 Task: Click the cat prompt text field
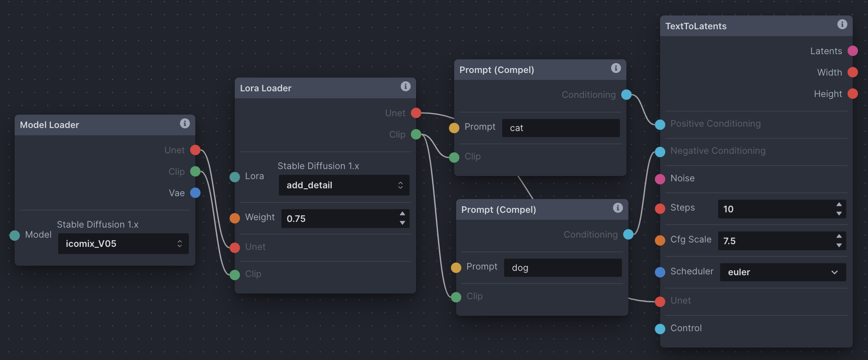(561, 128)
